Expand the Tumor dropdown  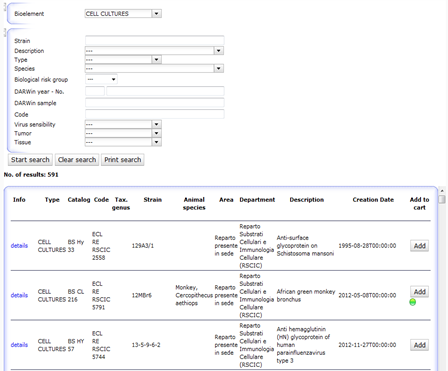click(123, 133)
